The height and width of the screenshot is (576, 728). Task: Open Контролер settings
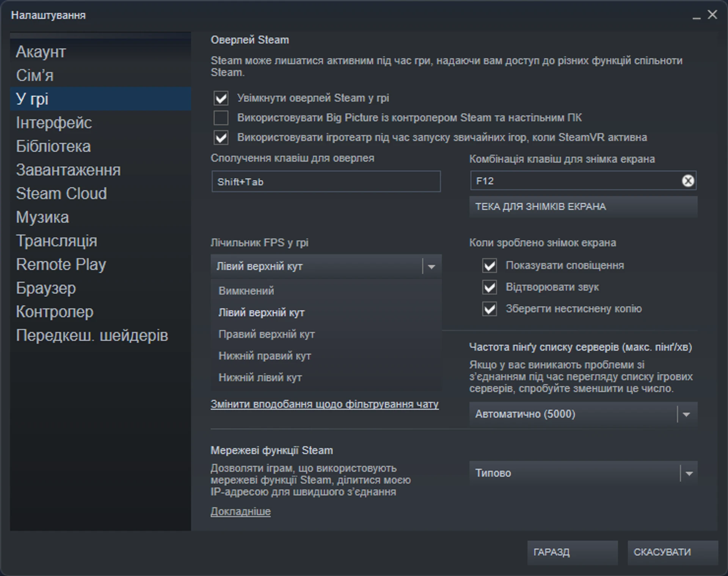click(100, 312)
